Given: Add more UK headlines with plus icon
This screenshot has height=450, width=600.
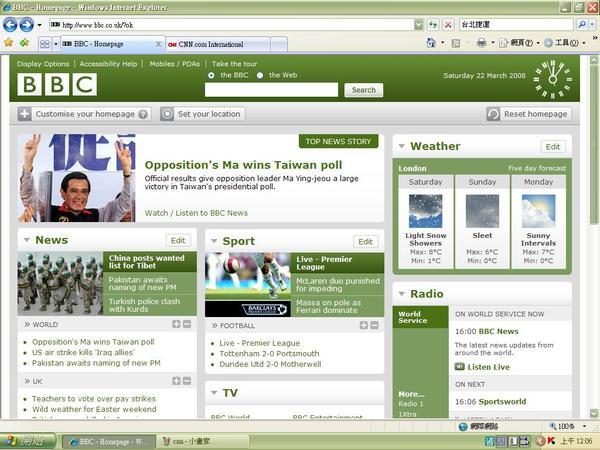Looking at the screenshot, I should [x=176, y=381].
